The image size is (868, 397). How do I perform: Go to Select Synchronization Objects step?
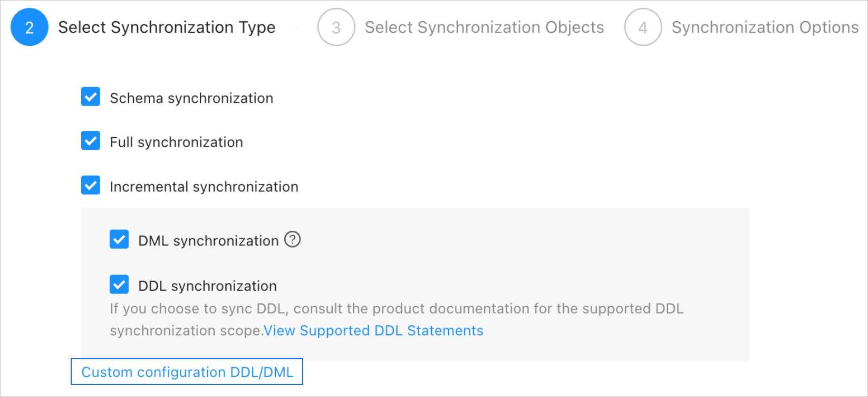pos(484,27)
